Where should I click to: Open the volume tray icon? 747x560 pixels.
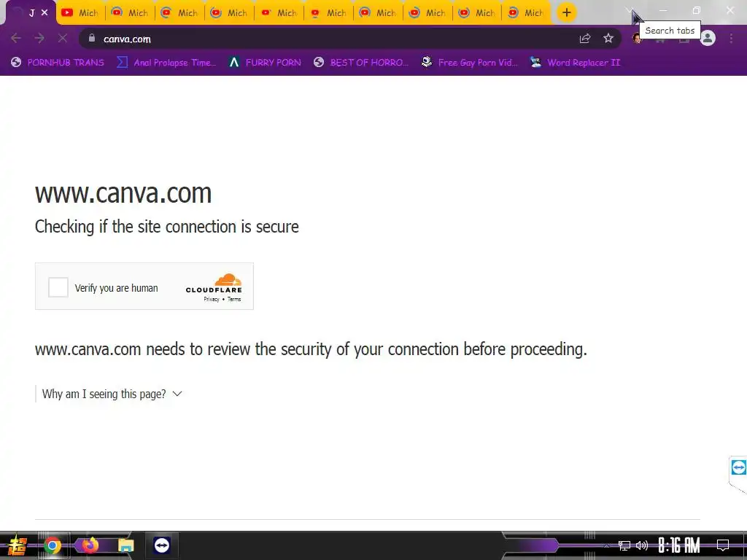point(642,545)
